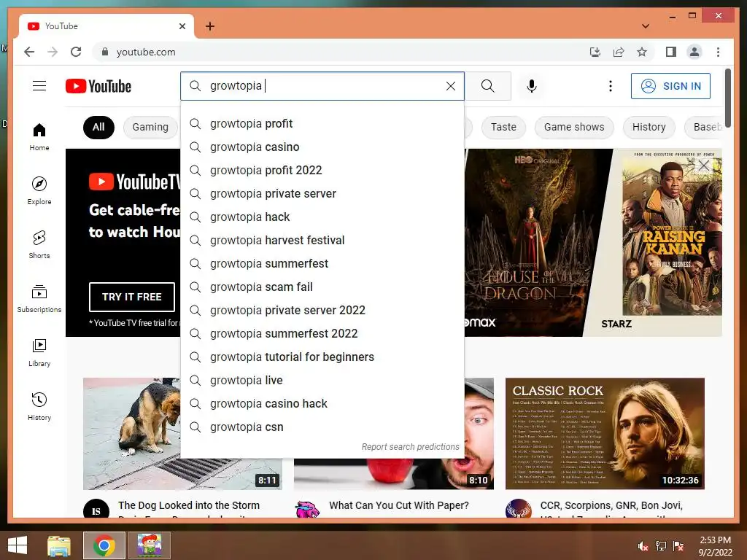Open Shorts in sidebar
Screen dimensions: 747x560
coord(39,245)
